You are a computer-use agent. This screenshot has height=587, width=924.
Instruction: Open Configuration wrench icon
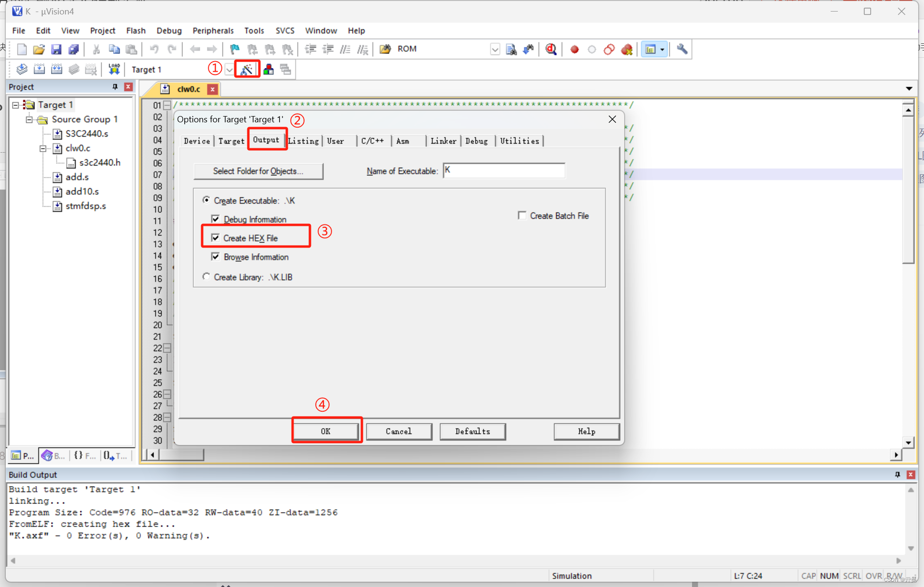pos(682,49)
